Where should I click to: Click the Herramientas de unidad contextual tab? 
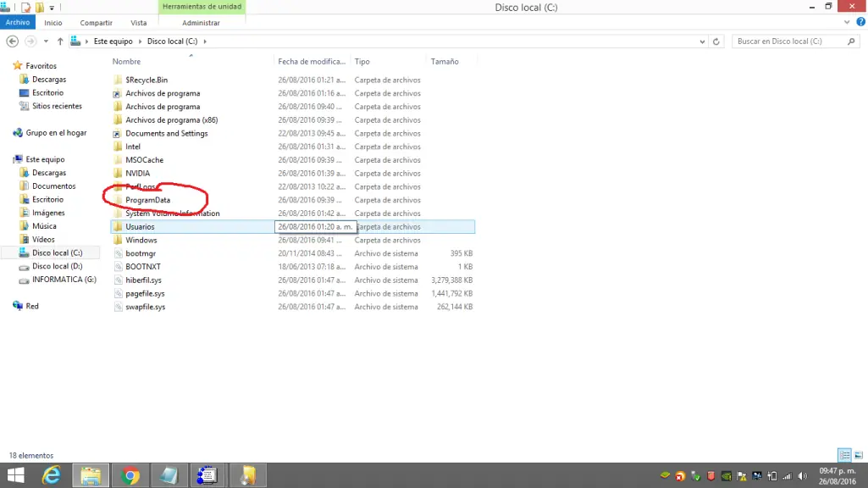tap(202, 7)
